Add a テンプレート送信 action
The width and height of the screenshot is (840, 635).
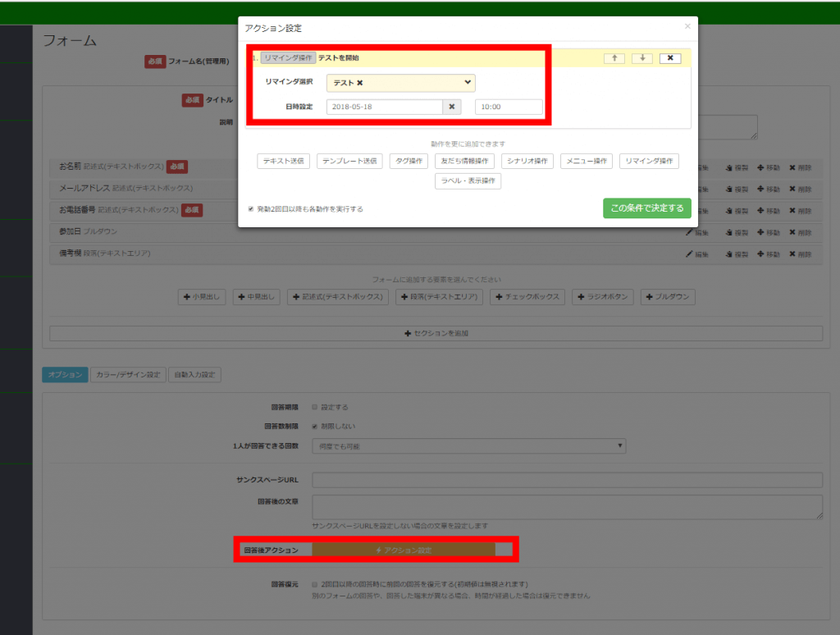coord(349,162)
